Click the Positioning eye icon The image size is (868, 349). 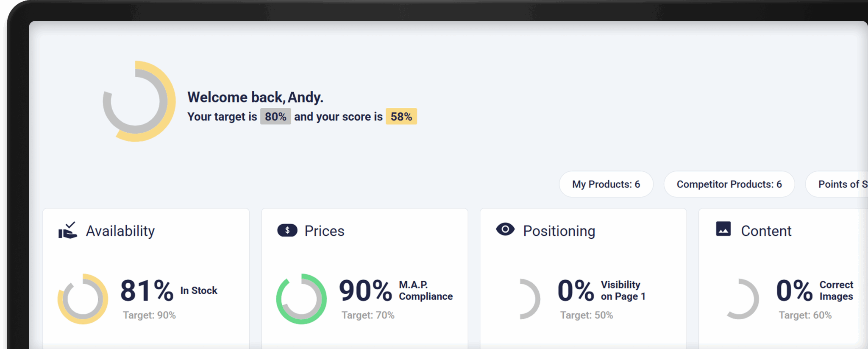click(505, 229)
